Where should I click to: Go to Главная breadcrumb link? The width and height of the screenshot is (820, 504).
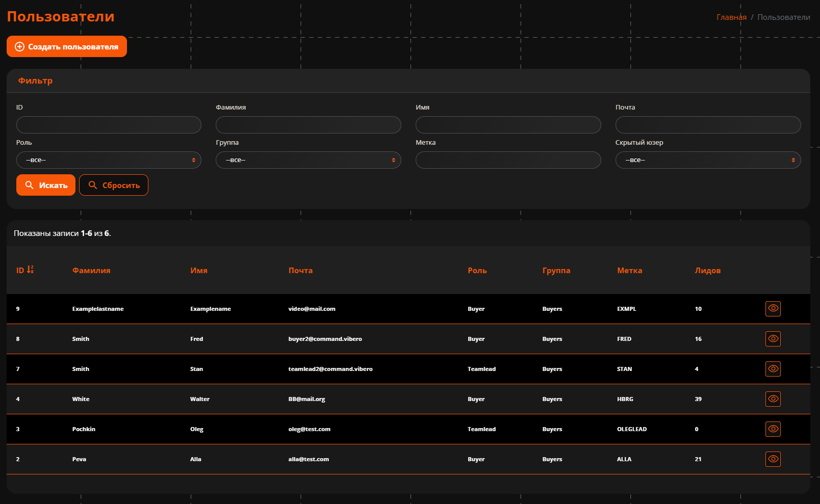coord(731,17)
